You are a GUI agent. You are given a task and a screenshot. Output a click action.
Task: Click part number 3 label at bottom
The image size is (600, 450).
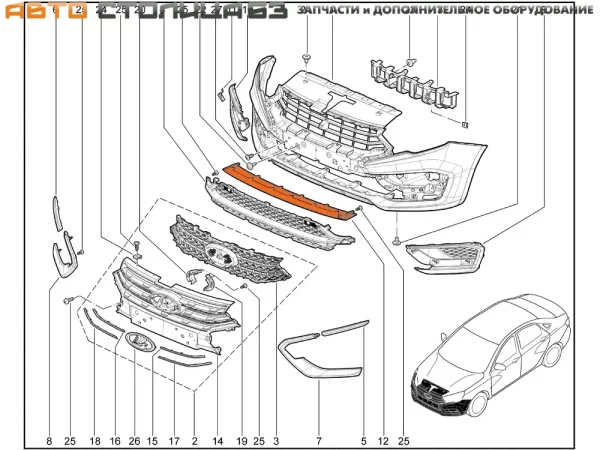[x=275, y=440]
